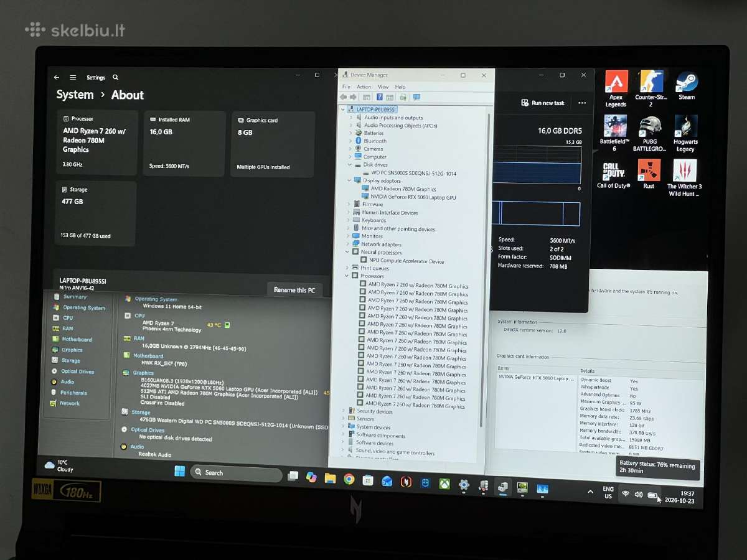Click the taskbar Search box
747x560 pixels.
tap(236, 473)
